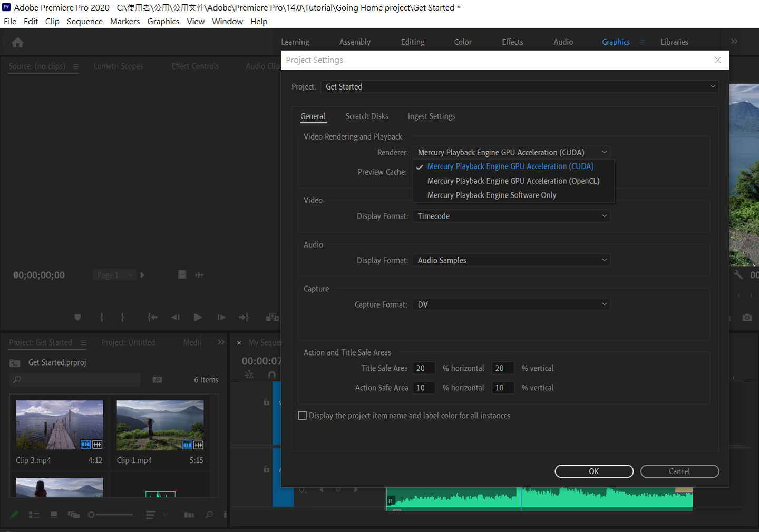Click Drag Audio Only icon in Source monitor
This screenshot has height=532, width=759.
click(199, 275)
